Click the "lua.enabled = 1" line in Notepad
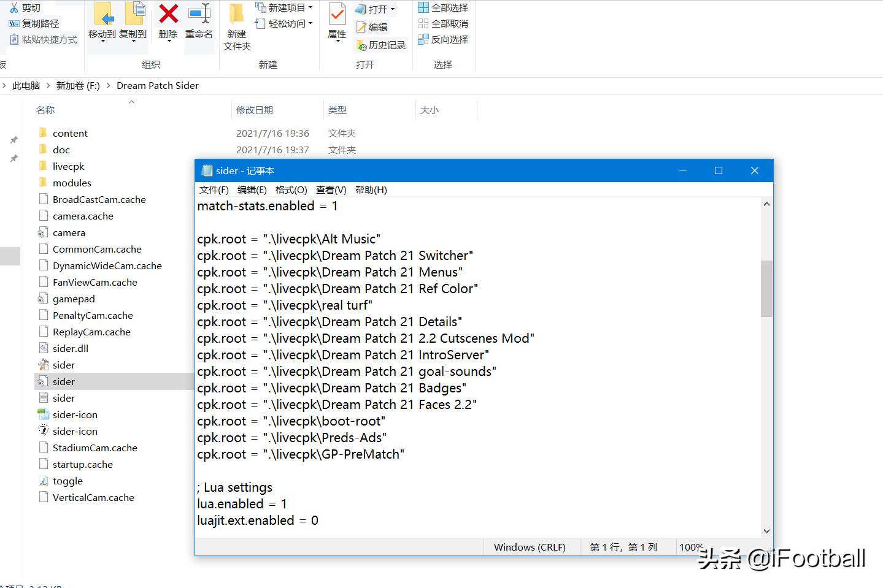Viewport: 883px width, 588px height. point(242,504)
